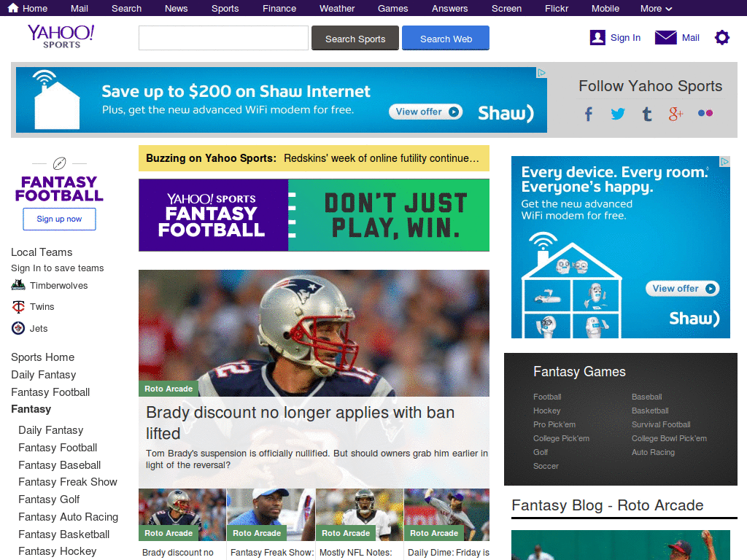Click View offer on Shaw sidebar ad
Screen dimensions: 747x560
click(x=682, y=289)
